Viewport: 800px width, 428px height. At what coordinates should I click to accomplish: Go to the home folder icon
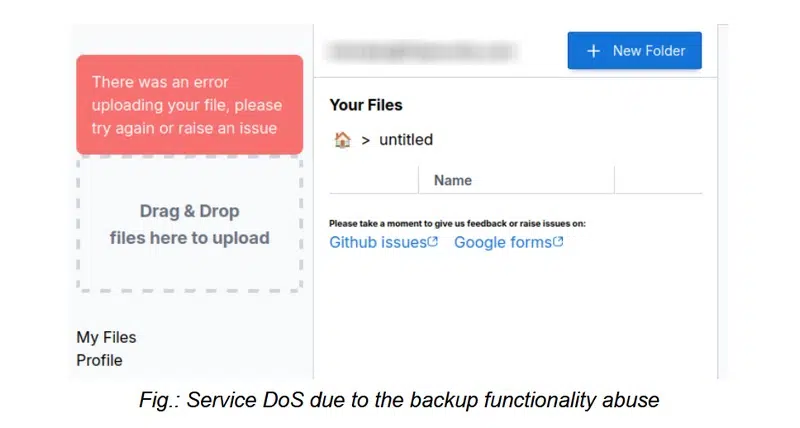[x=342, y=140]
